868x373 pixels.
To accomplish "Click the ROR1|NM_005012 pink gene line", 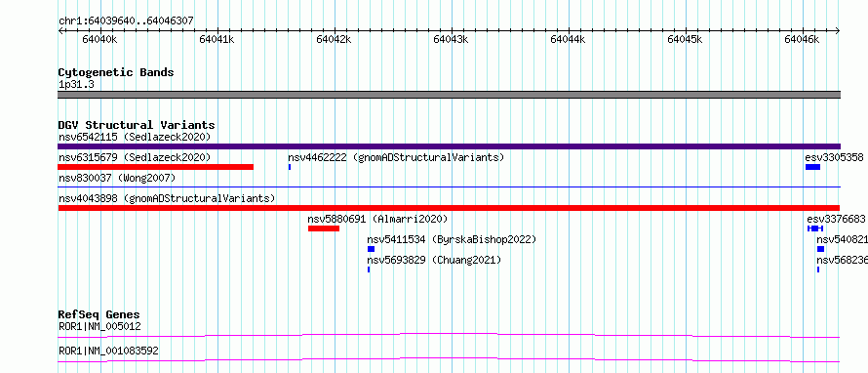I will click(x=449, y=335).
